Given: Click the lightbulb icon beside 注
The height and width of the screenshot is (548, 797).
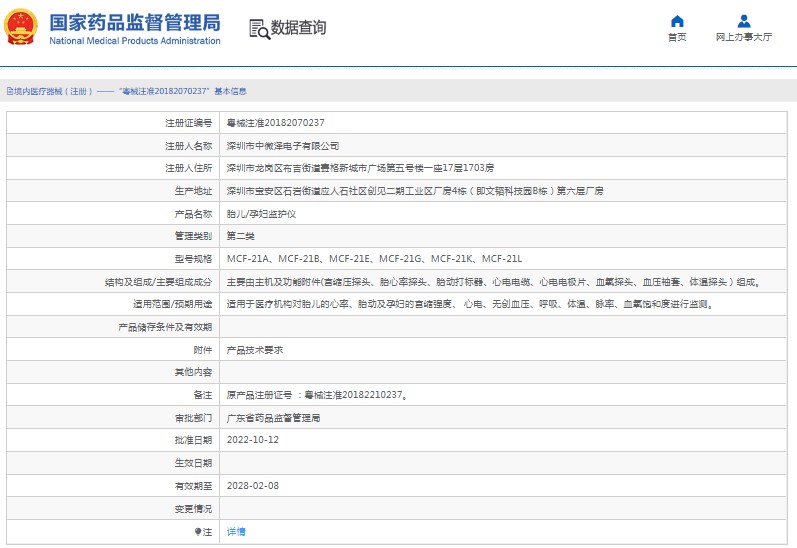Looking at the screenshot, I should click(198, 532).
